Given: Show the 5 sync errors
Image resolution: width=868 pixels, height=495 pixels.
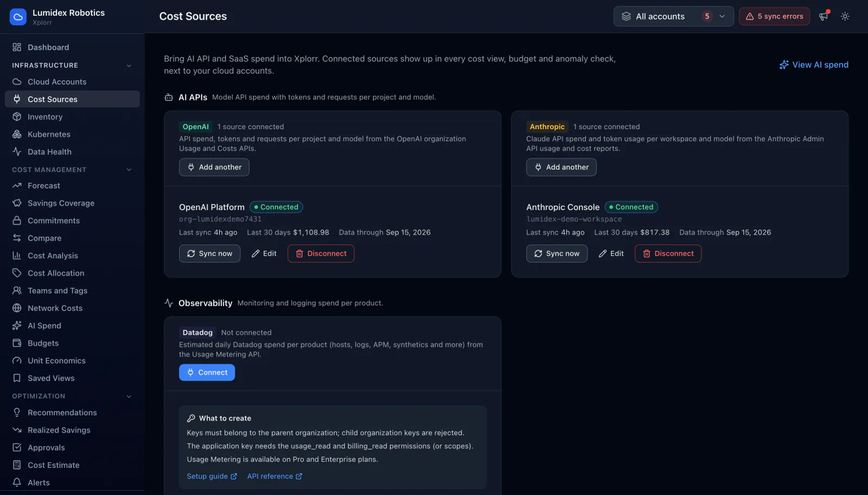Looking at the screenshot, I should (774, 16).
